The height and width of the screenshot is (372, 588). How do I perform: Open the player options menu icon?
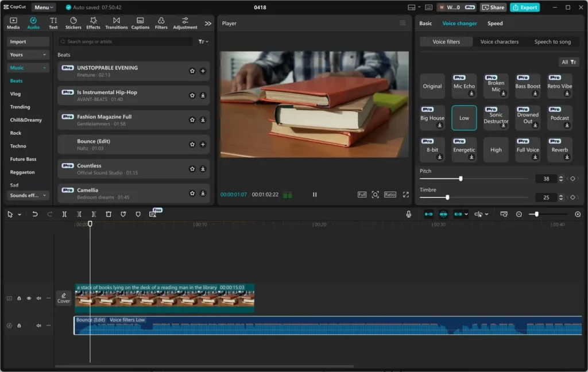[x=403, y=23]
